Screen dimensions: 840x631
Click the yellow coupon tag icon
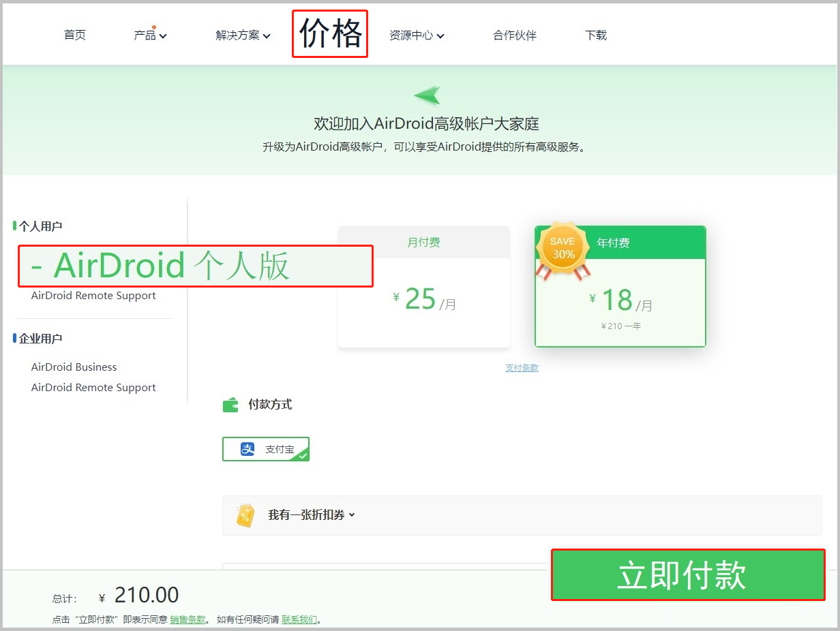[245, 515]
